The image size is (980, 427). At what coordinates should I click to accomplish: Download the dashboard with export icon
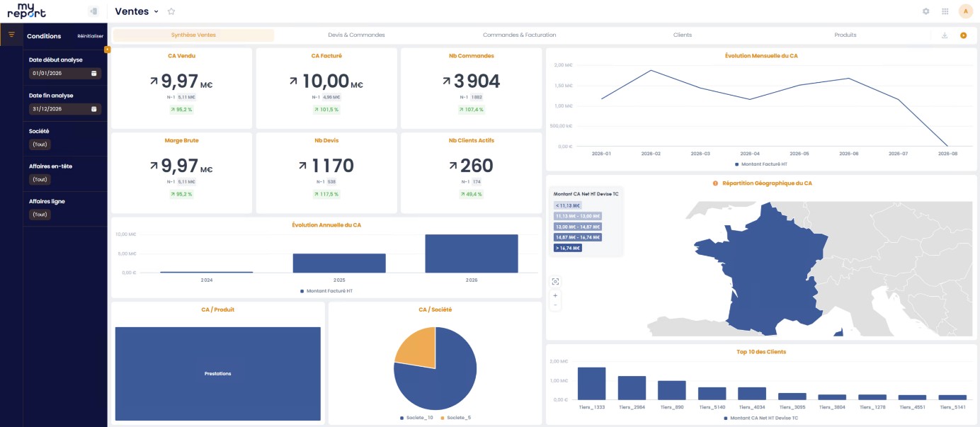[x=945, y=35]
